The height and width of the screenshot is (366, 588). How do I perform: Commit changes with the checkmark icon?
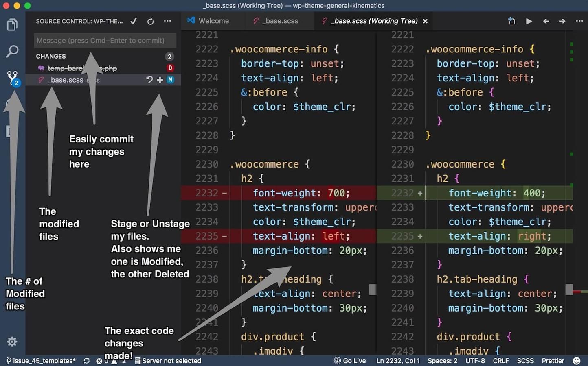click(134, 21)
